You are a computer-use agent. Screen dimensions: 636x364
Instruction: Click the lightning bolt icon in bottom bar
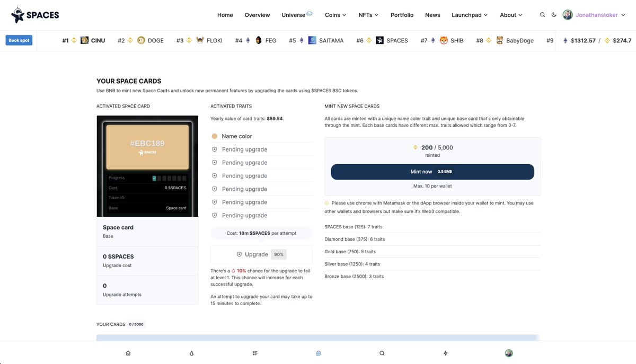[x=446, y=353]
